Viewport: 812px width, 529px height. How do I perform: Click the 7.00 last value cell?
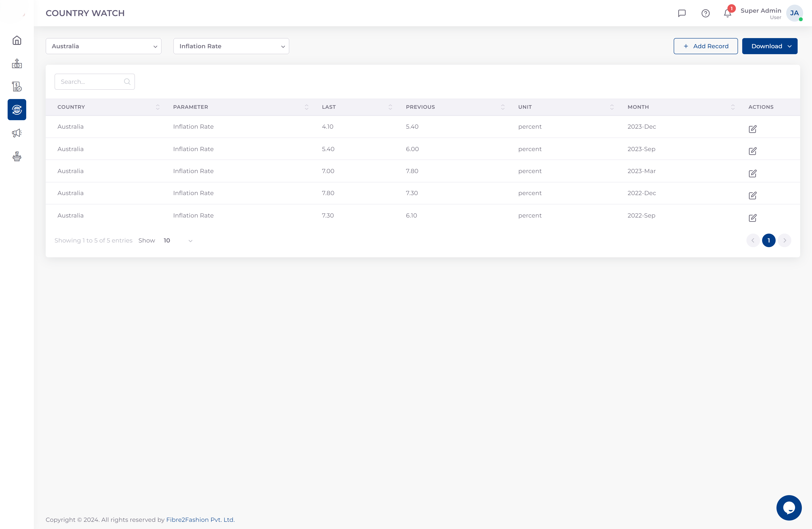328,171
